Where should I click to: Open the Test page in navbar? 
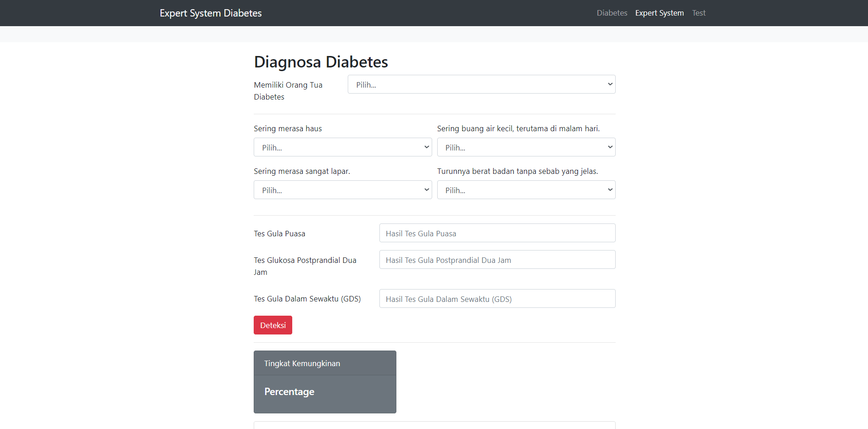point(698,13)
